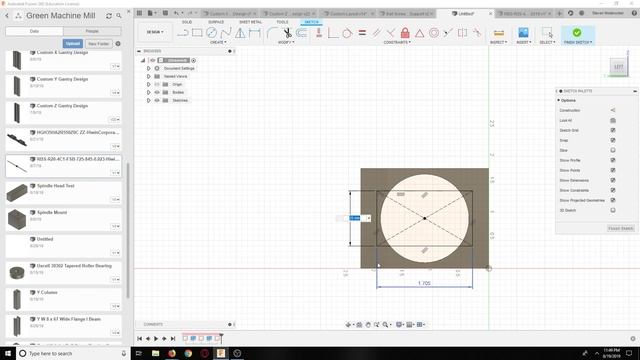Apply the Fix/Unfix lock constraint
The height and width of the screenshot is (360, 640).
(x=405, y=33)
